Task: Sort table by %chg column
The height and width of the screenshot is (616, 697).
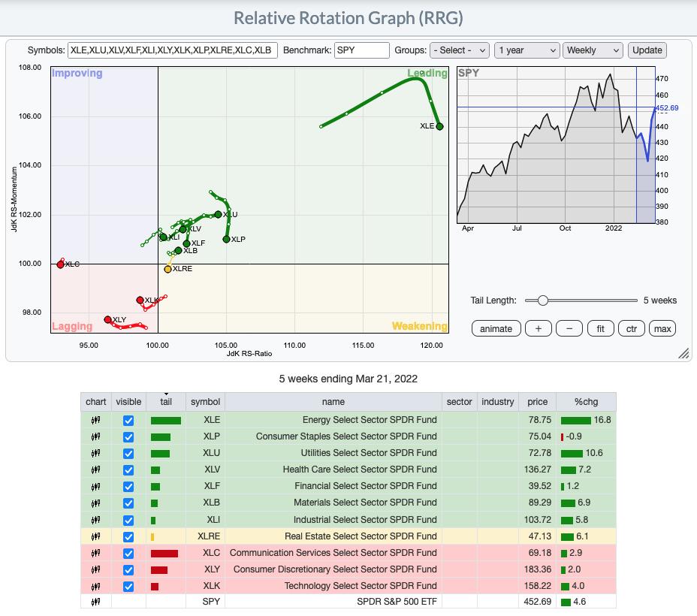Action: pos(586,402)
